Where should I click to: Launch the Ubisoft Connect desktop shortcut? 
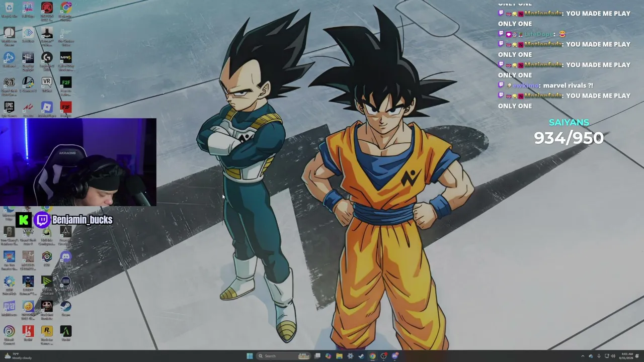[x=9, y=331]
